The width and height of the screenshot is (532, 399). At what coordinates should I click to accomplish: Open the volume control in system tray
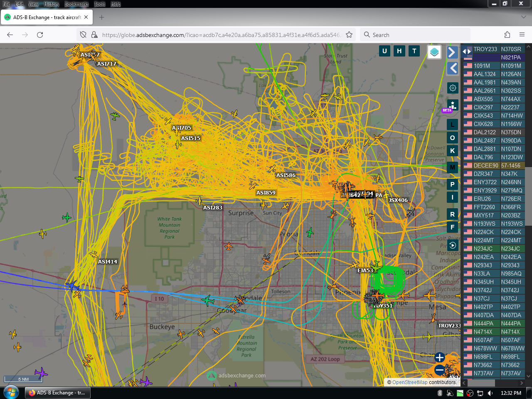pos(490,393)
